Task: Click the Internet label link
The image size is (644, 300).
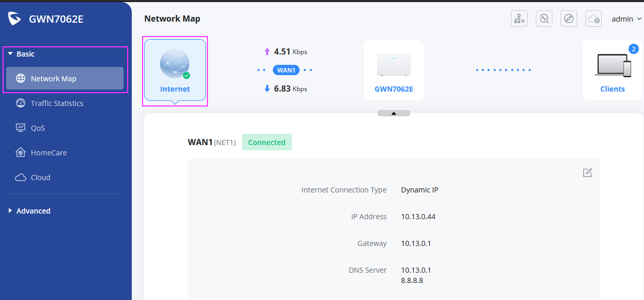Action: pos(175,89)
